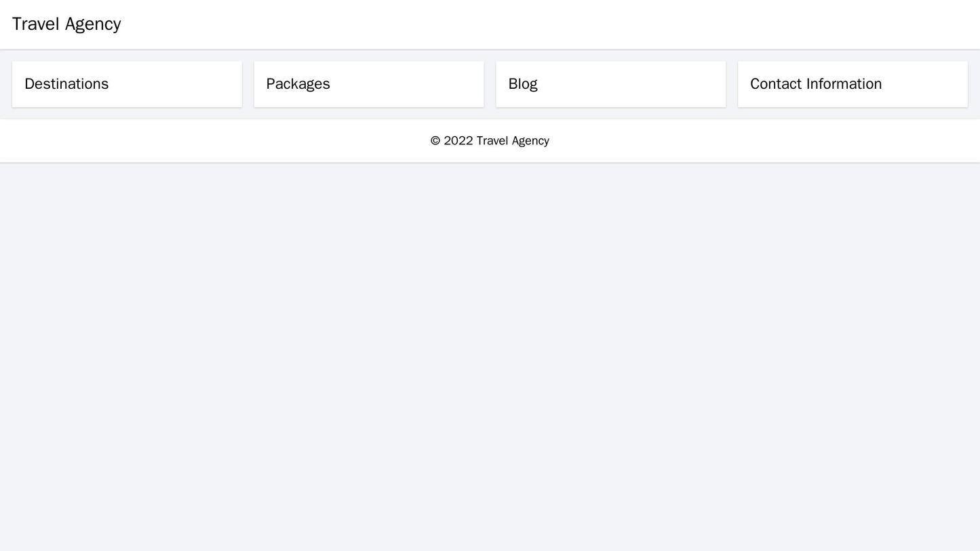Click the Packages heading text
The image size is (980, 551).
pyautogui.click(x=298, y=84)
